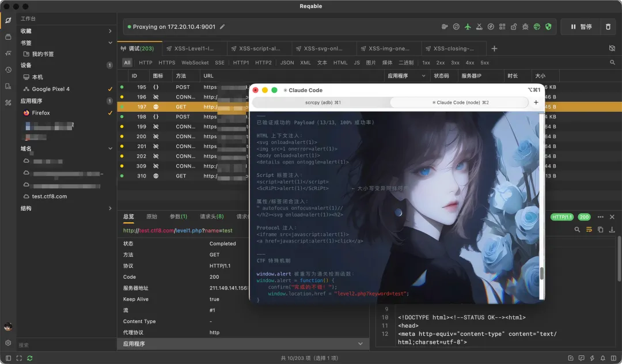Click the gateway icon in the proxy toolbar
Viewport: 622px width, 364px height.
pos(445,26)
